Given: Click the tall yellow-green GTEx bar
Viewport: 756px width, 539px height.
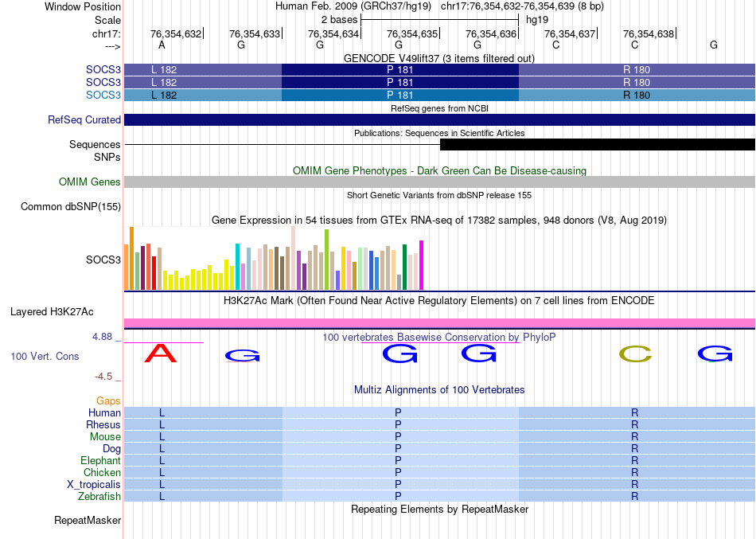Looking at the screenshot, I should (x=327, y=260).
